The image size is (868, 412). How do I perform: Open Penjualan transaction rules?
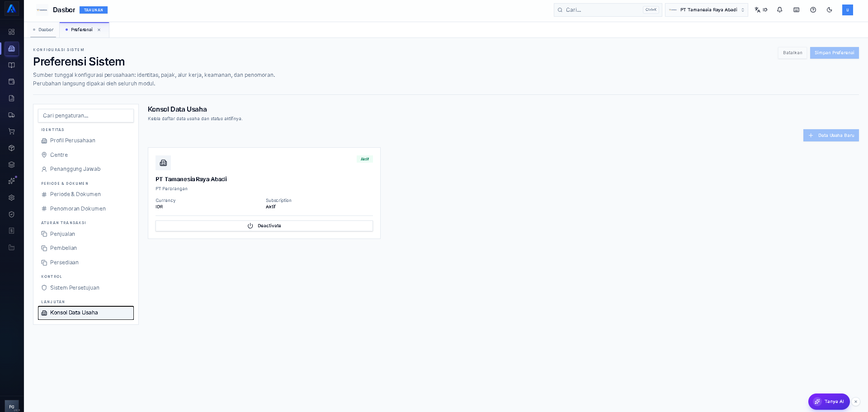(x=86, y=234)
